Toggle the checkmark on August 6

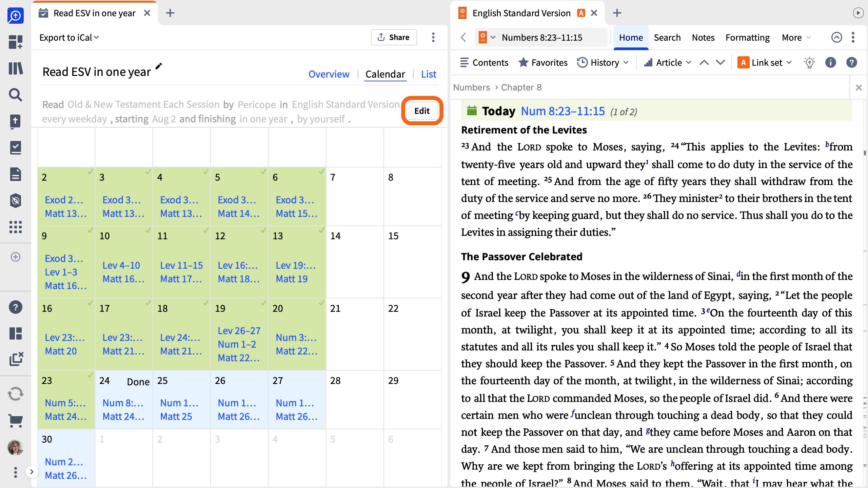coord(321,172)
